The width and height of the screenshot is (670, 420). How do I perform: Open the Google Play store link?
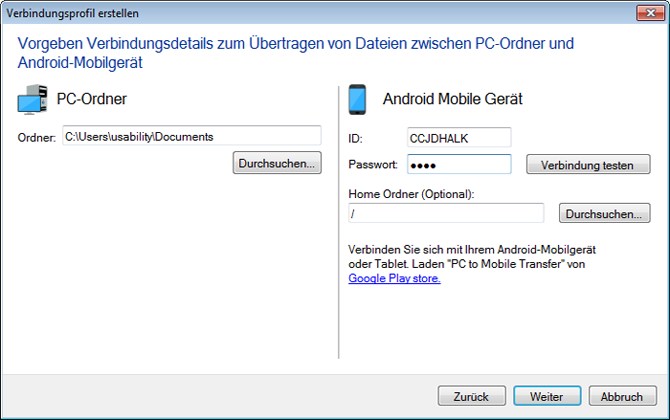394,279
